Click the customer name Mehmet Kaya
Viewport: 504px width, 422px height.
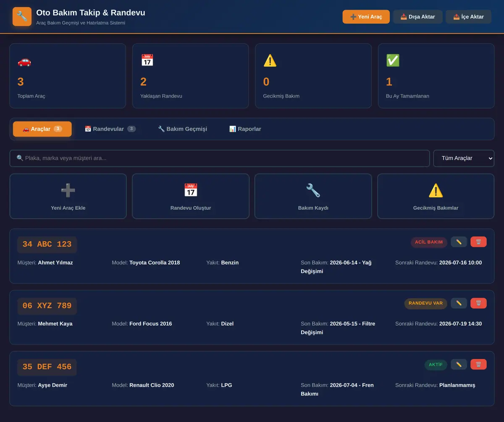(55, 324)
